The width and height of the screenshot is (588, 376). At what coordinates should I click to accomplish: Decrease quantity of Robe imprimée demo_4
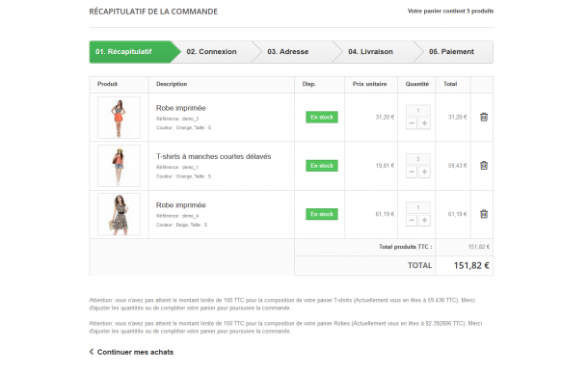412,220
